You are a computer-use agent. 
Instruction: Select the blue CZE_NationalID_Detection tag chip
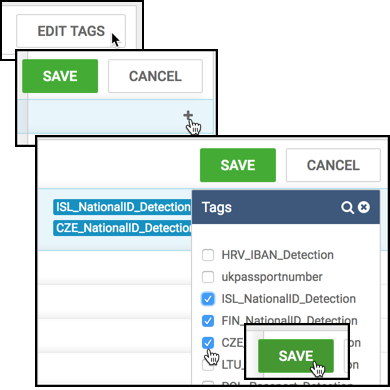point(122,228)
